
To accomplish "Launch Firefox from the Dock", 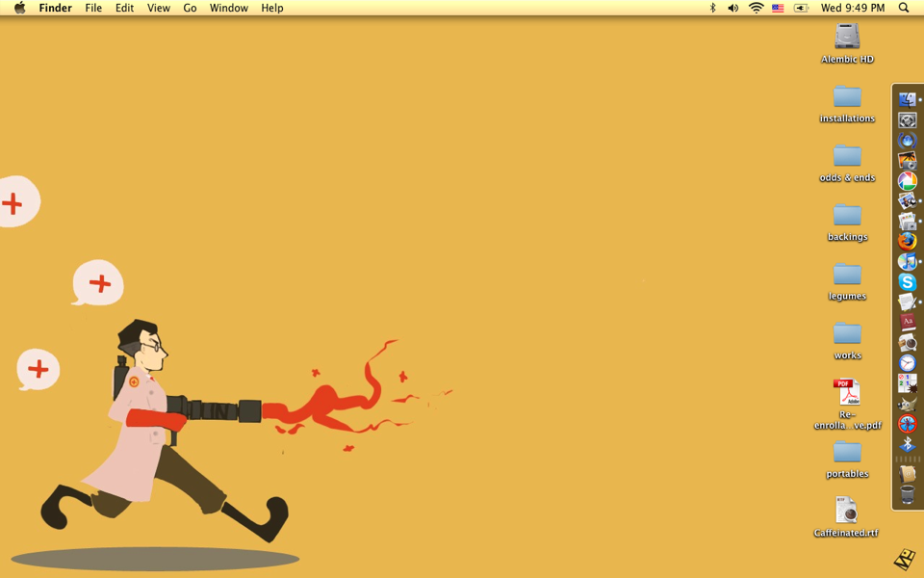I will pyautogui.click(x=907, y=241).
